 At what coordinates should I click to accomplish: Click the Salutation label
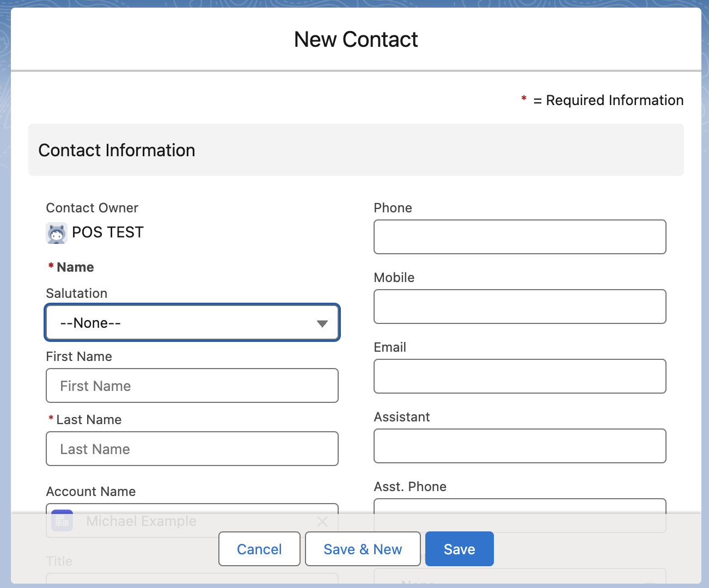(77, 293)
